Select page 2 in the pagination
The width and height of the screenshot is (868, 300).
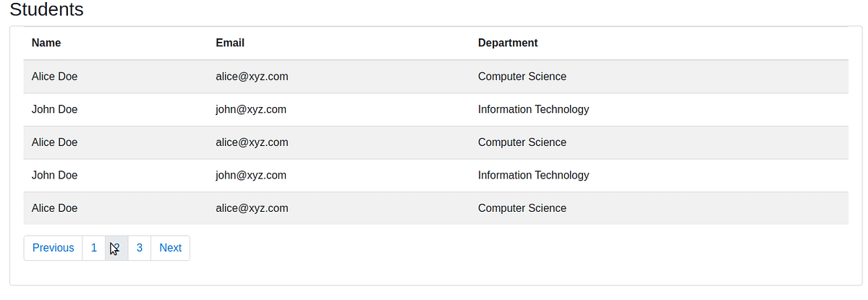(116, 248)
